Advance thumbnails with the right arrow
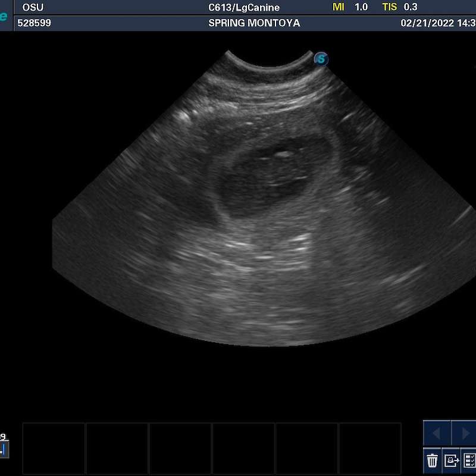 [464, 433]
